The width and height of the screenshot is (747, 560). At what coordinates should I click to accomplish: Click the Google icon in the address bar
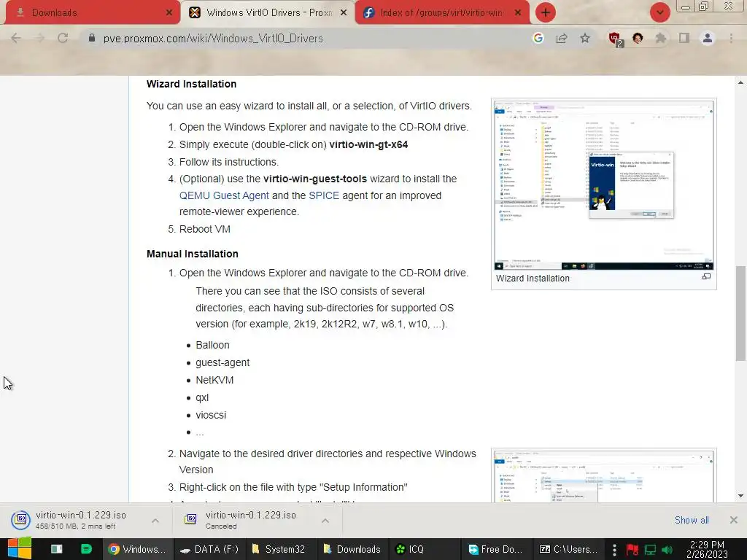(x=538, y=38)
